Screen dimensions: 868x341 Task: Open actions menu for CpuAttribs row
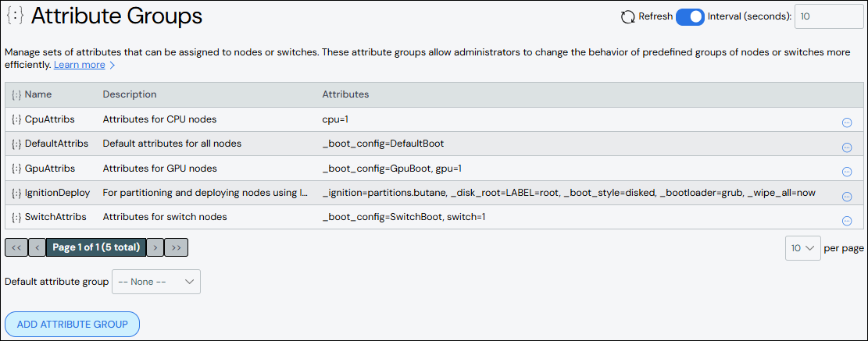pos(846,123)
